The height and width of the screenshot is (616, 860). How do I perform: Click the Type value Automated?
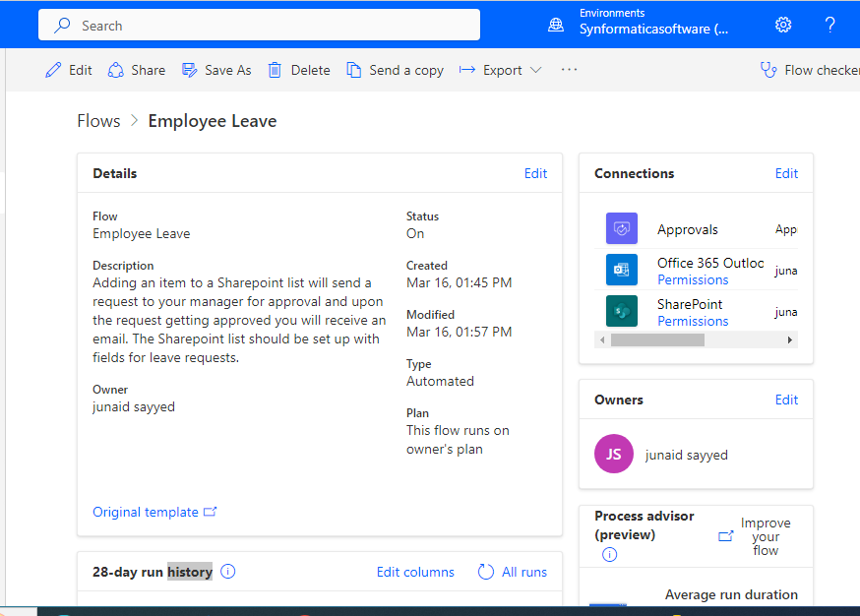click(x=440, y=381)
